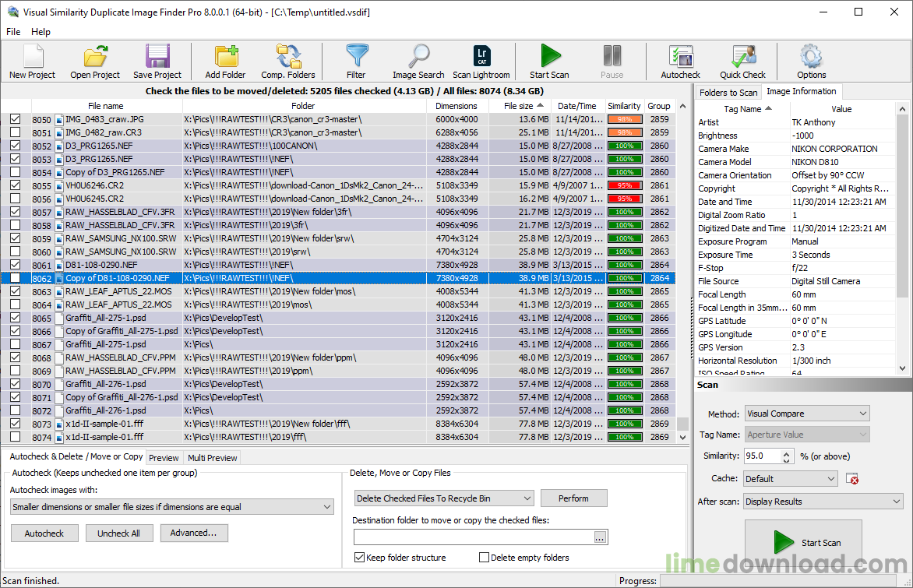Viewport: 913px width, 588px height.
Task: Open the Tag Name dropdown showing Aperture Value
Action: click(x=807, y=435)
